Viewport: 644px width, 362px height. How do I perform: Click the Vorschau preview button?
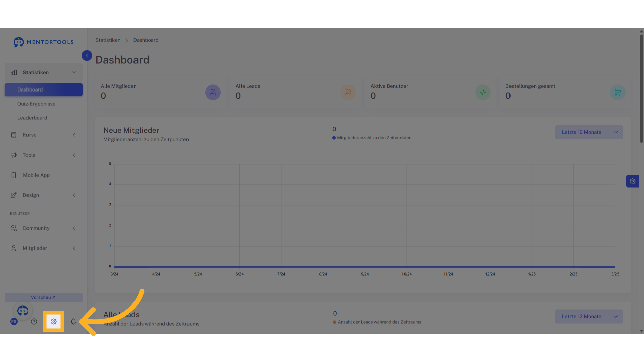(44, 297)
